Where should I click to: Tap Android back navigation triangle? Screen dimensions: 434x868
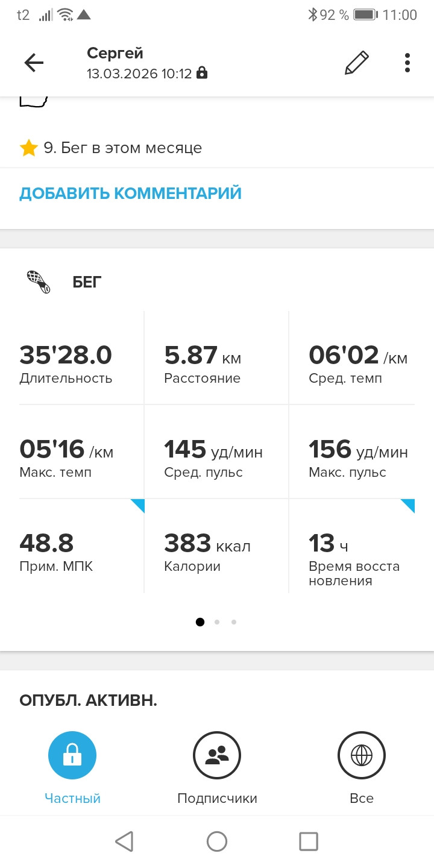[x=124, y=841]
